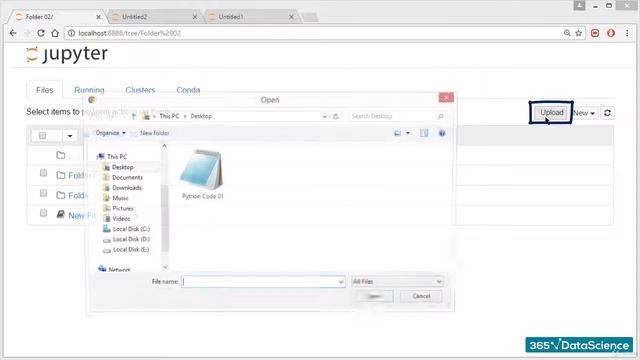Check the box for second Folder row
This screenshot has height=360, width=640.
(x=43, y=193)
